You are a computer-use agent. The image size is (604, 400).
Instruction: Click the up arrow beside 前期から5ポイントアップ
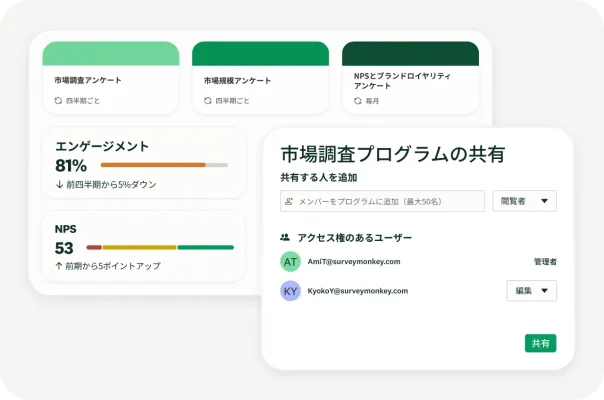coord(59,266)
